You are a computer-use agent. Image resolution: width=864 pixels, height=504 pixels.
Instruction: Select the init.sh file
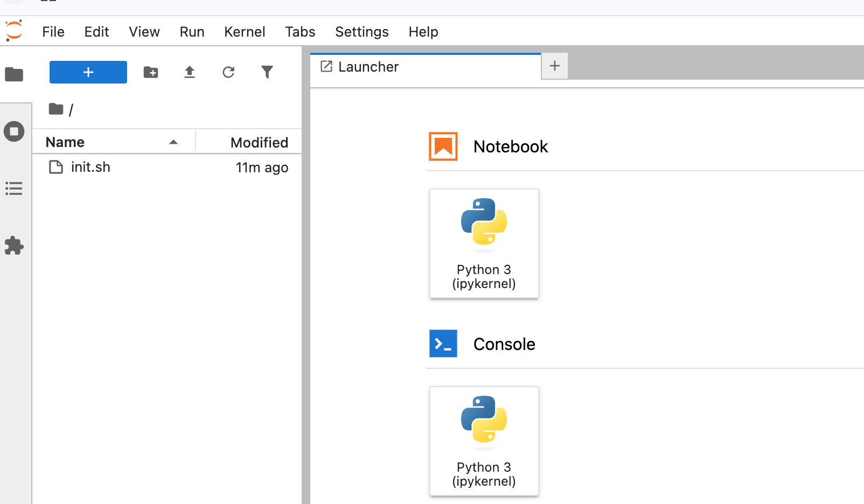[x=167, y=167]
